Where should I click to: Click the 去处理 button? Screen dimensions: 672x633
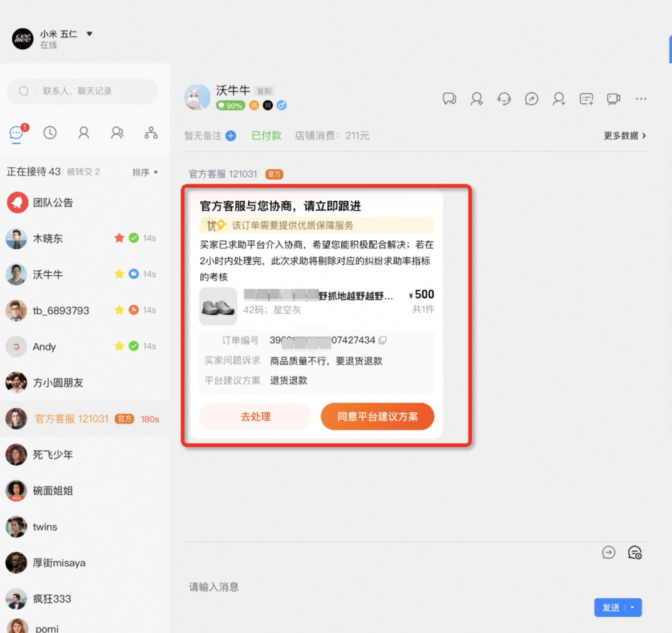(x=255, y=417)
